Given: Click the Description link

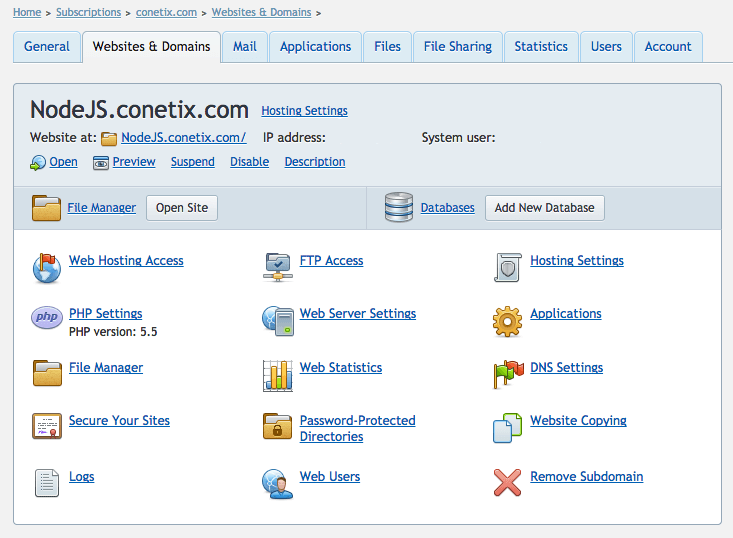Looking at the screenshot, I should pos(315,162).
